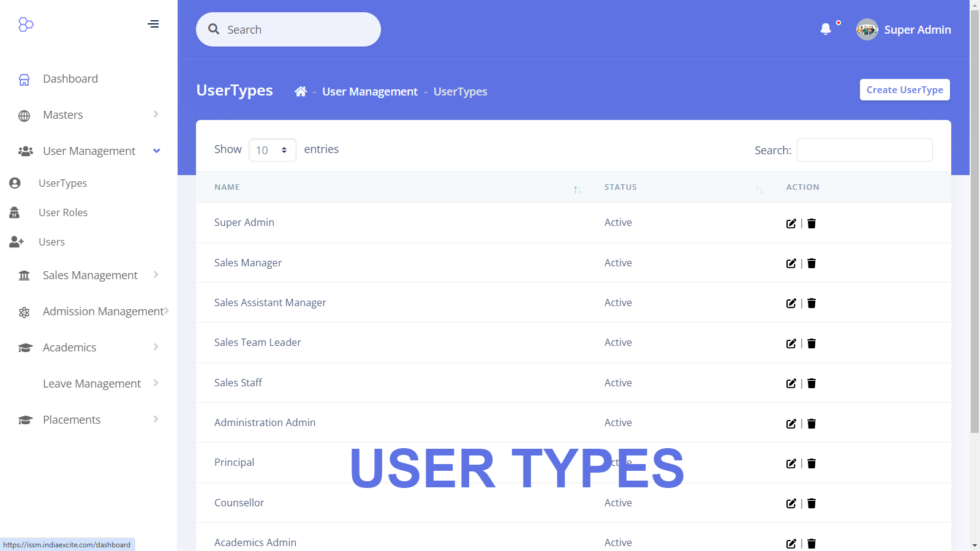
Task: Edit the Super Admin user type
Action: pyautogui.click(x=791, y=223)
